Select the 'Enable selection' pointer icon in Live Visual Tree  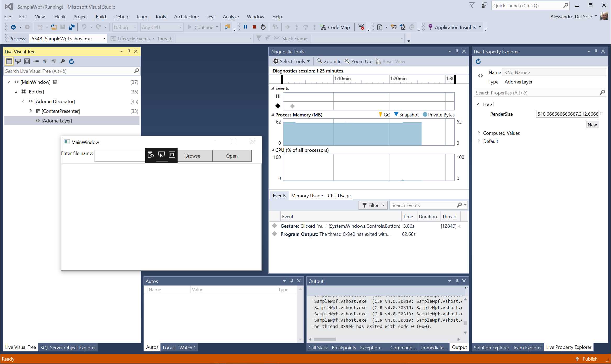(18, 61)
